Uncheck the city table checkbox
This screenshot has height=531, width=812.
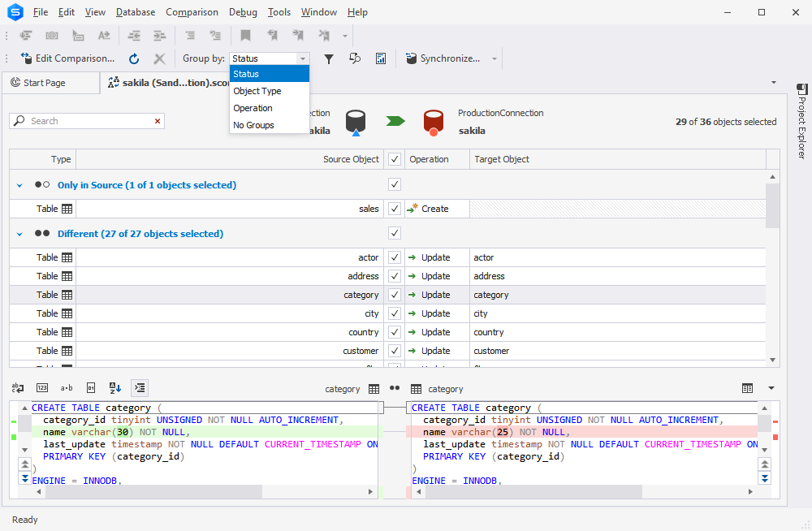(395, 313)
